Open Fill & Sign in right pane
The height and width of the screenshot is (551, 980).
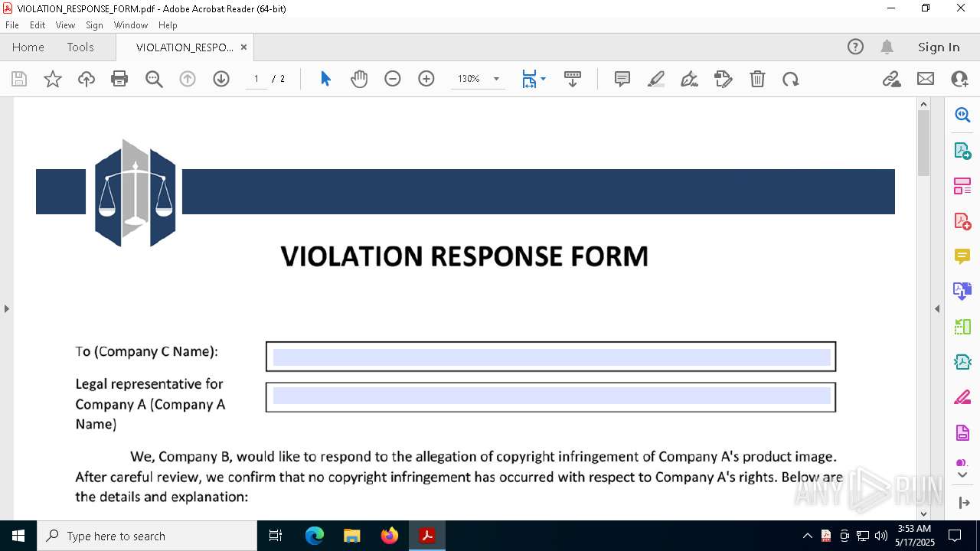[962, 397]
